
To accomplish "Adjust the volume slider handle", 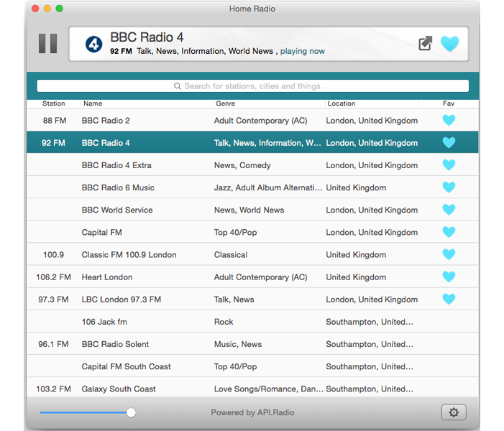I will (x=131, y=412).
